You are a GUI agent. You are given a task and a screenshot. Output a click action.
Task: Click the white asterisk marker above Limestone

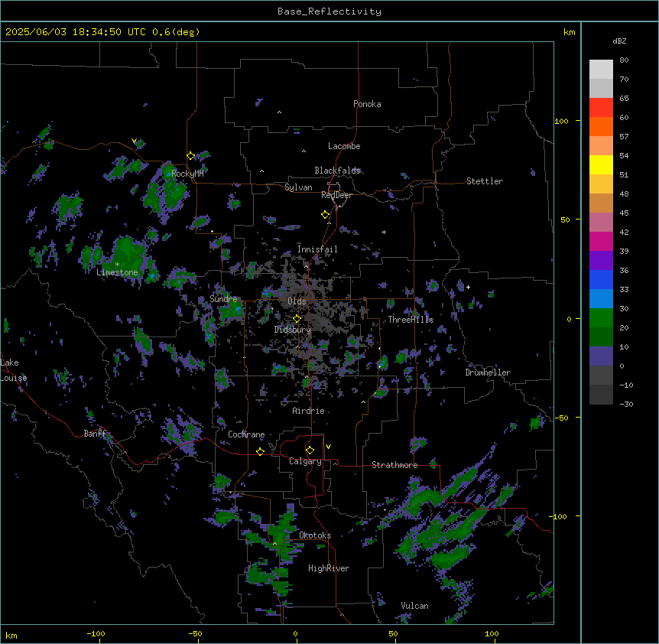click(117, 265)
